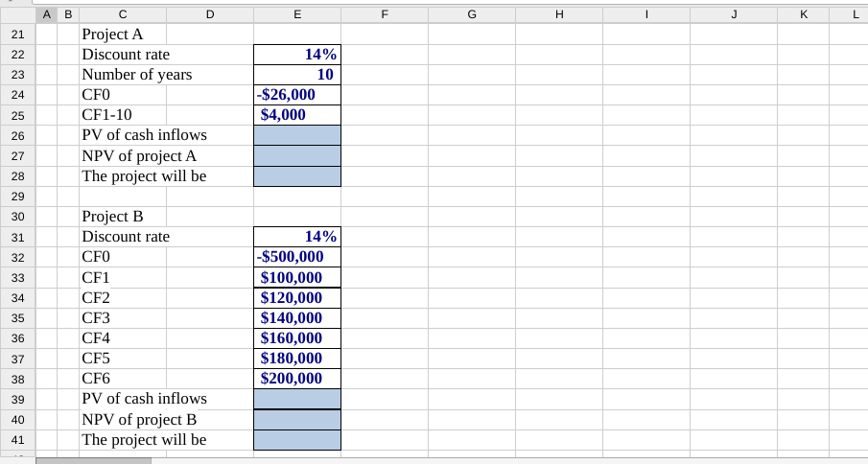This screenshot has height=464, width=868.
Task: Click the $160,000 CF4 cell
Action: coord(297,338)
